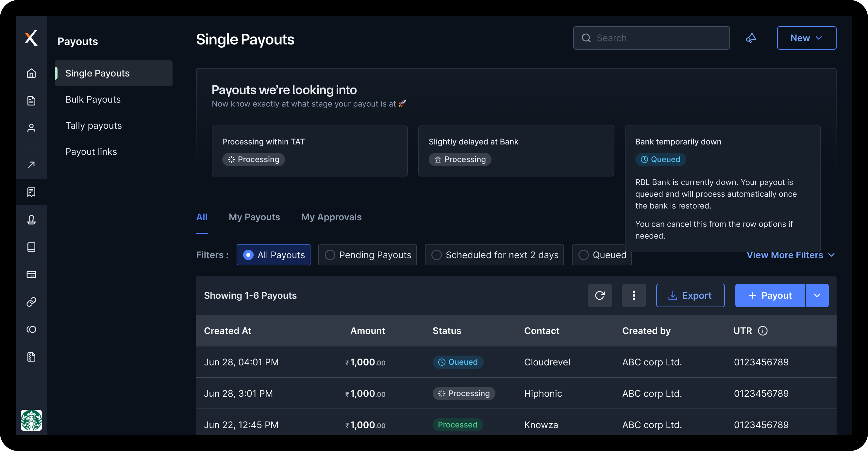Open the Payout button dropdown arrow
The image size is (868, 451).
[817, 295]
